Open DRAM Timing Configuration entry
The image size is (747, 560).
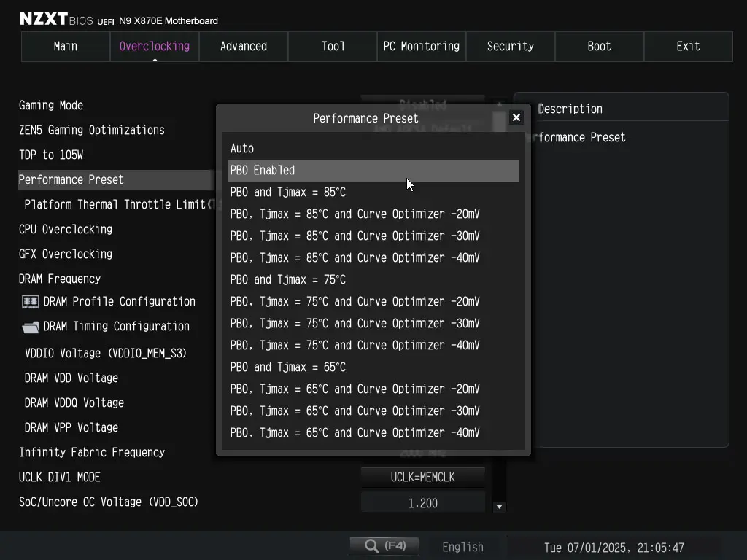coord(116,327)
